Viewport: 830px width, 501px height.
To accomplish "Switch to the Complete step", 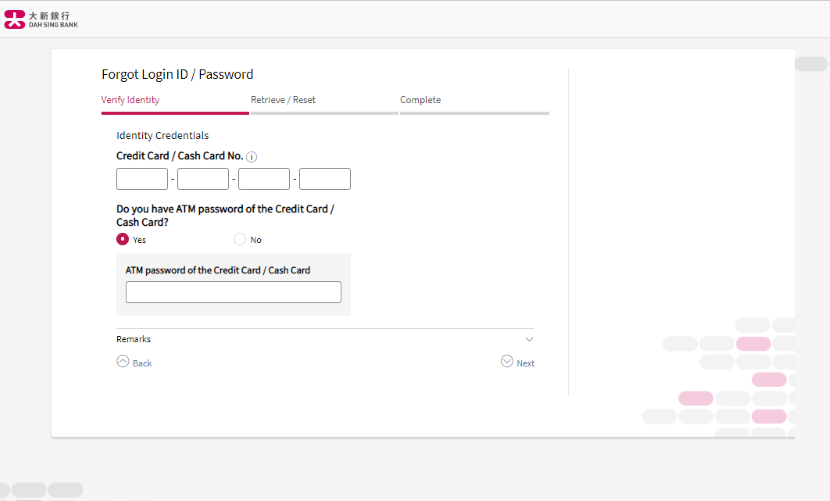I will [x=420, y=100].
